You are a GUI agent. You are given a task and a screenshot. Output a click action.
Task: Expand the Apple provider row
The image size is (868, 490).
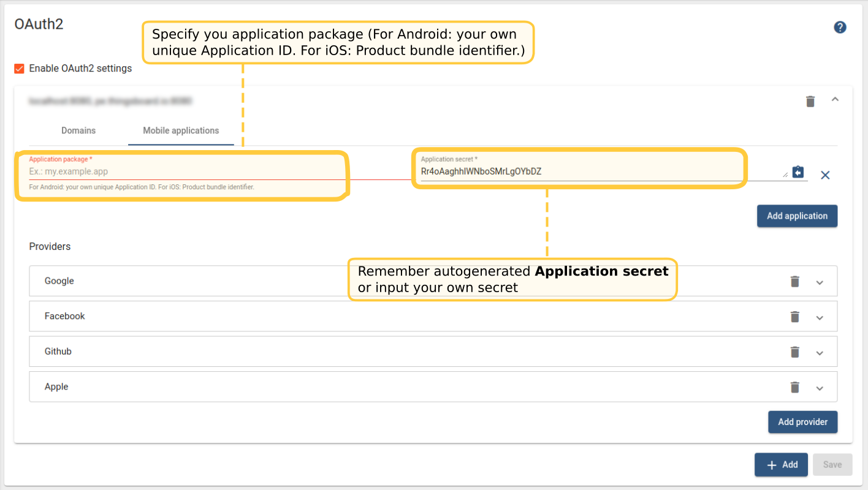820,388
